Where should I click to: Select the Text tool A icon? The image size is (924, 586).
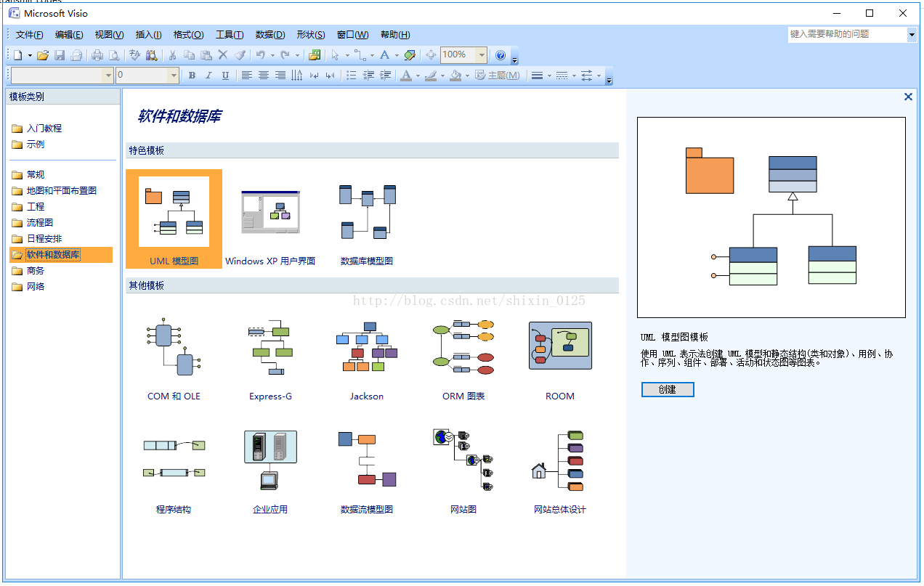click(385, 55)
